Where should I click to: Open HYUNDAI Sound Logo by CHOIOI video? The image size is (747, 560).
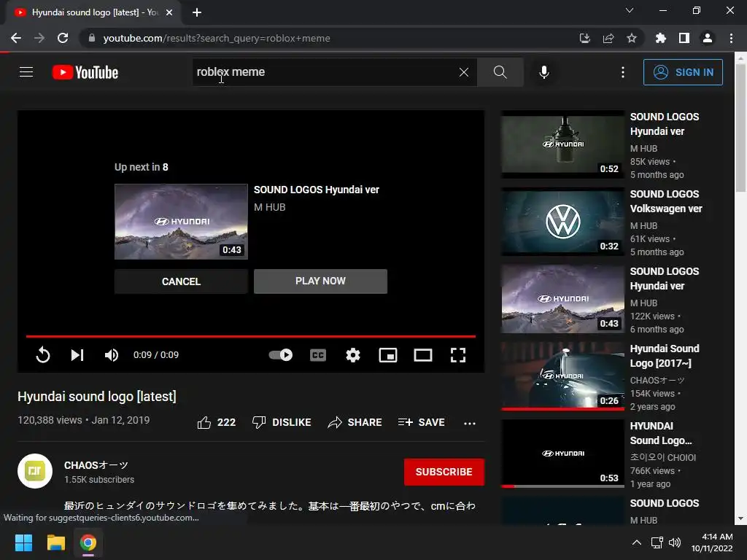(661, 433)
